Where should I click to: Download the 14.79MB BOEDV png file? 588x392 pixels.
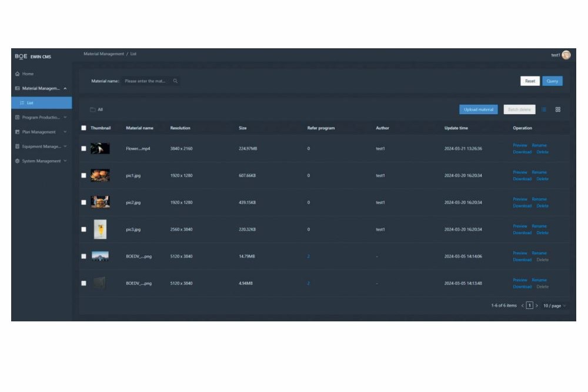click(522, 260)
